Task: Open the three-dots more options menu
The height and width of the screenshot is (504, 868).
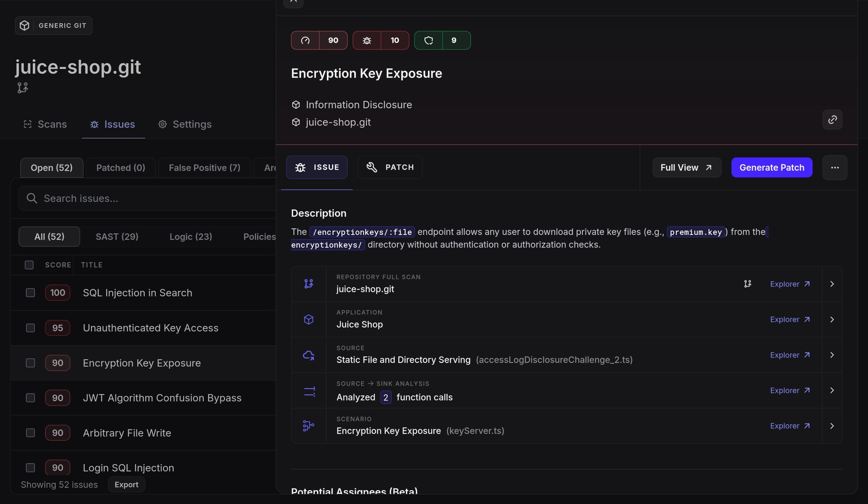Action: (x=835, y=167)
